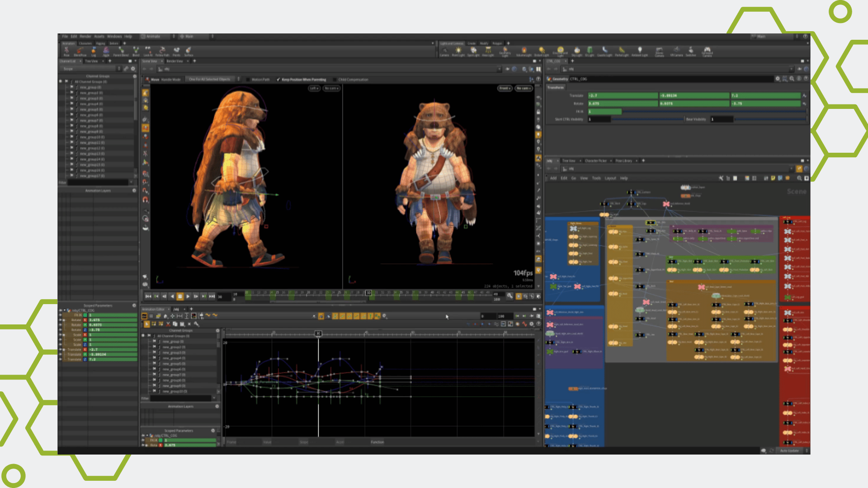Click the Stop button on the playbar
This screenshot has width=868, height=488.
click(180, 296)
